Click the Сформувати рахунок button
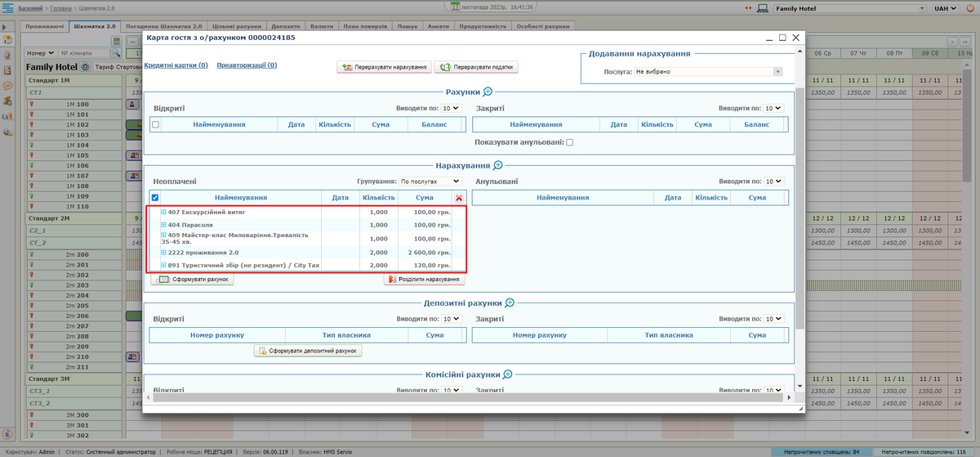980x457 pixels. click(x=193, y=280)
